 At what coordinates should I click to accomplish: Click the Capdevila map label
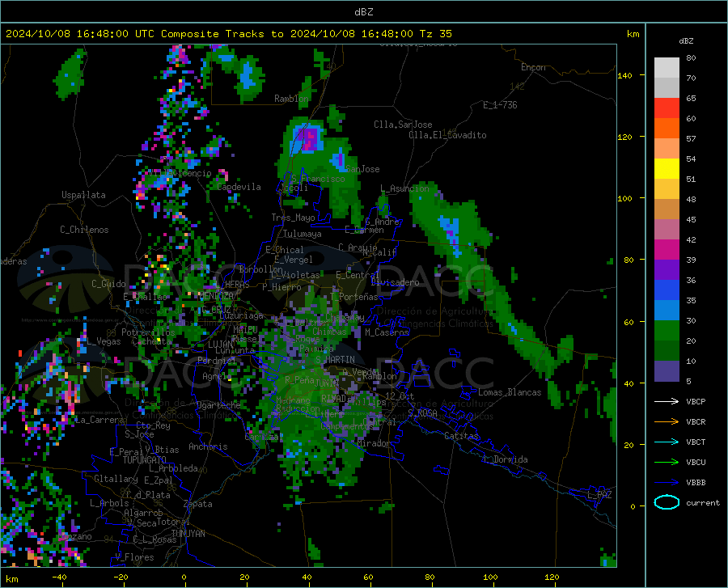pyautogui.click(x=239, y=187)
